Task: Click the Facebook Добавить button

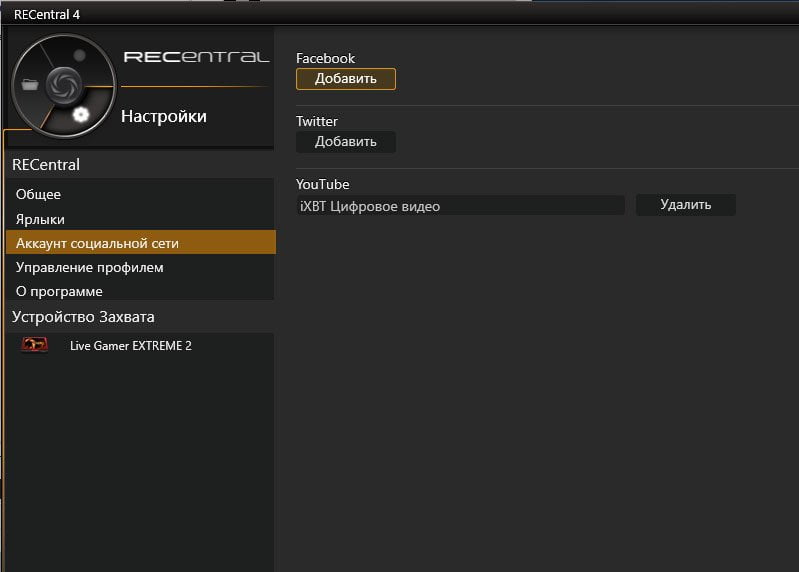Action: pyautogui.click(x=345, y=79)
